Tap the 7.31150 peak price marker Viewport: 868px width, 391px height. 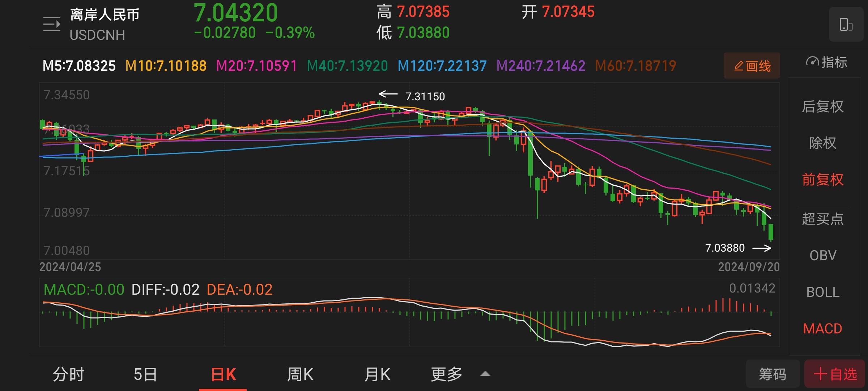[x=425, y=96]
